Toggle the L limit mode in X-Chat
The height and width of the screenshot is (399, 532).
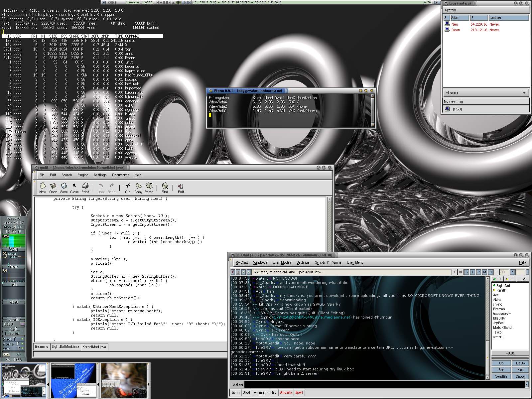coord(496,272)
